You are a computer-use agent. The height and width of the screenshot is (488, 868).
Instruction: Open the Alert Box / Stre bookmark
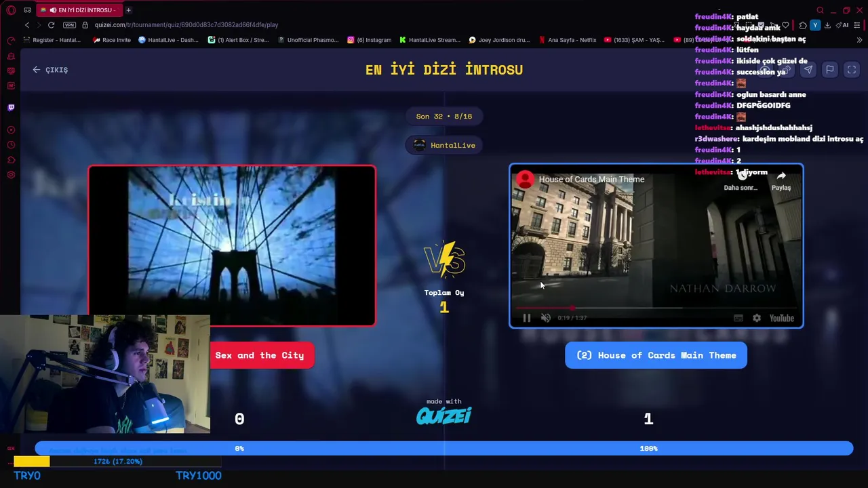[239, 40]
